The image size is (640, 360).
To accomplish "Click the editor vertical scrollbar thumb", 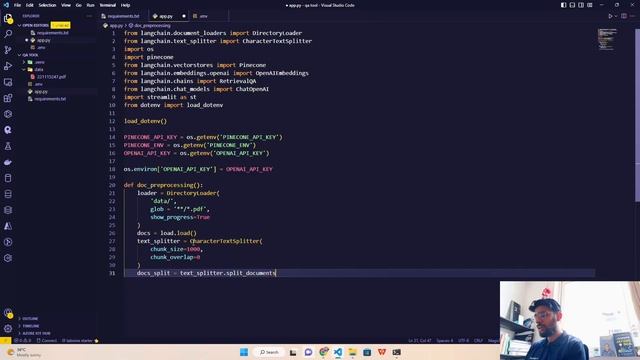I will coord(637,115).
